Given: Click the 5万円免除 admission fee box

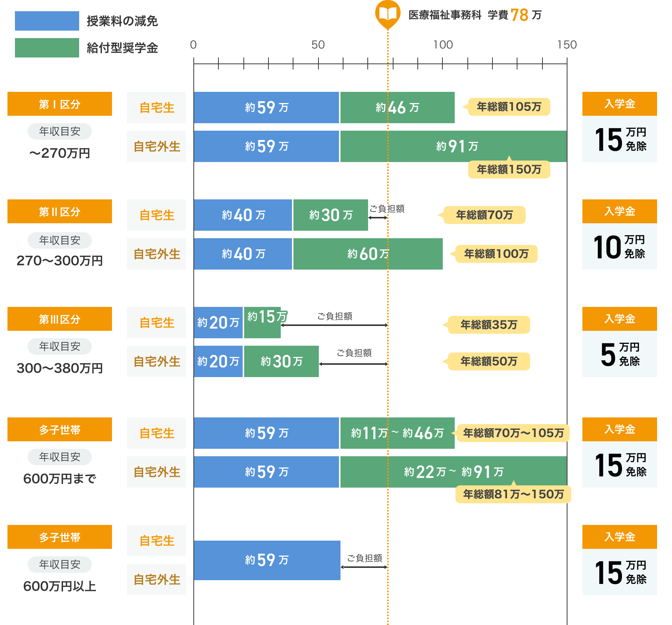Looking at the screenshot, I should tap(619, 354).
